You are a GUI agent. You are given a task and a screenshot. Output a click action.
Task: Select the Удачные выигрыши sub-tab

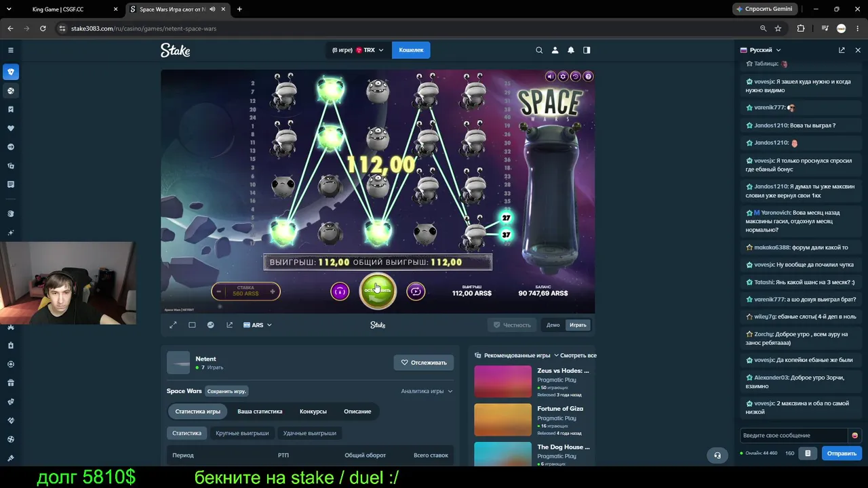(x=309, y=433)
